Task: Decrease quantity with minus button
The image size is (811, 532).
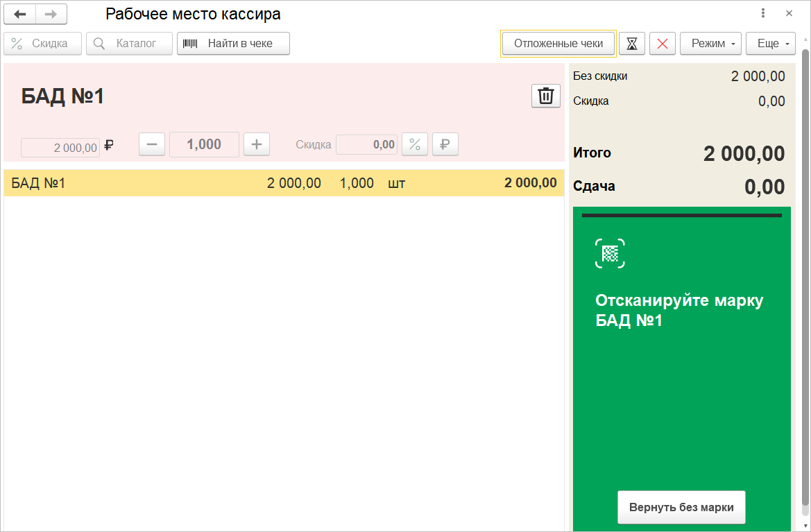Action: click(151, 144)
